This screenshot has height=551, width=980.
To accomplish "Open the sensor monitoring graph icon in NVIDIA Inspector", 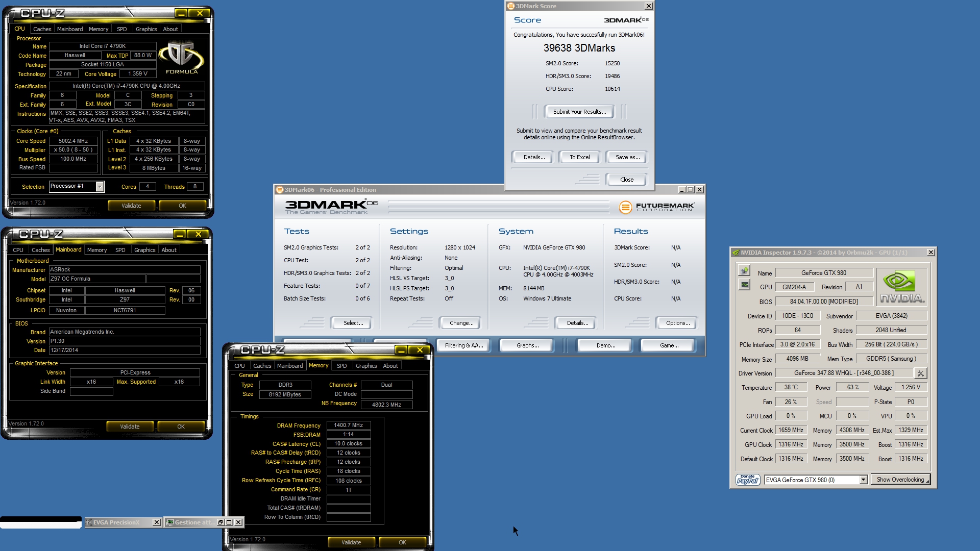I will coord(744,284).
